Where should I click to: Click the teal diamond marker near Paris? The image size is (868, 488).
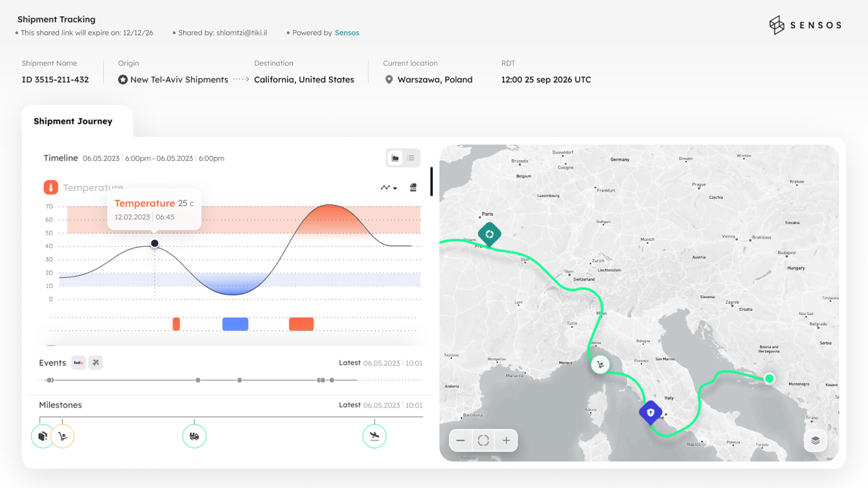pos(490,234)
